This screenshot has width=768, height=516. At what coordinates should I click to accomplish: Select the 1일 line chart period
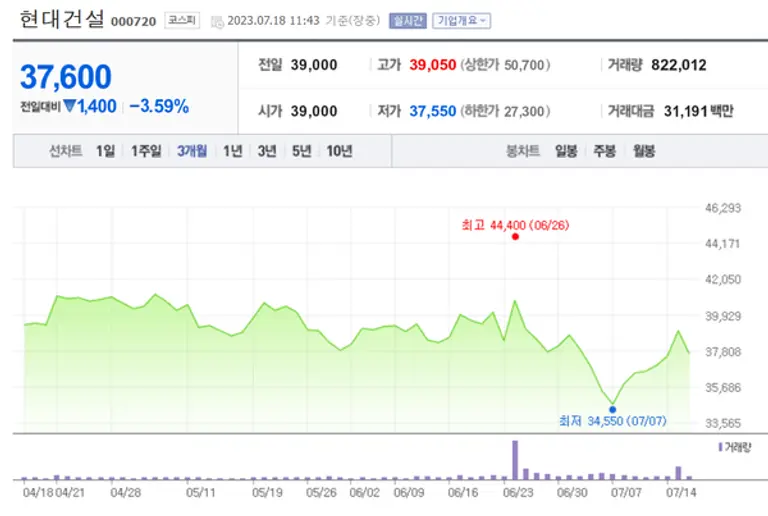click(x=105, y=151)
